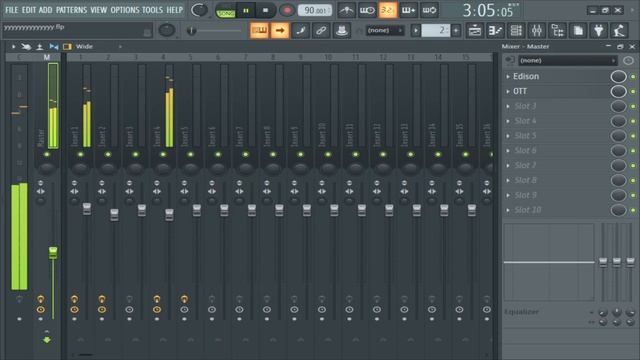
Task: Open the ADD menu
Action: [45, 10]
